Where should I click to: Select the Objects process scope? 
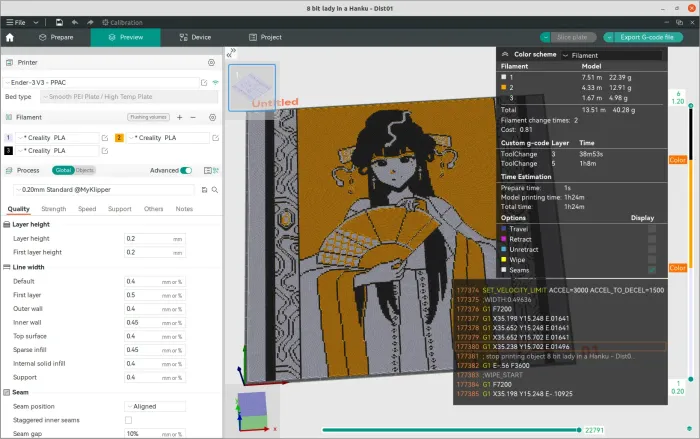[85, 171]
